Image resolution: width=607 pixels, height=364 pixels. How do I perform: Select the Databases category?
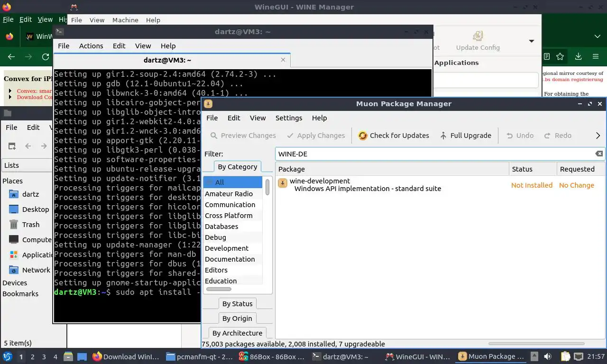(232, 227)
